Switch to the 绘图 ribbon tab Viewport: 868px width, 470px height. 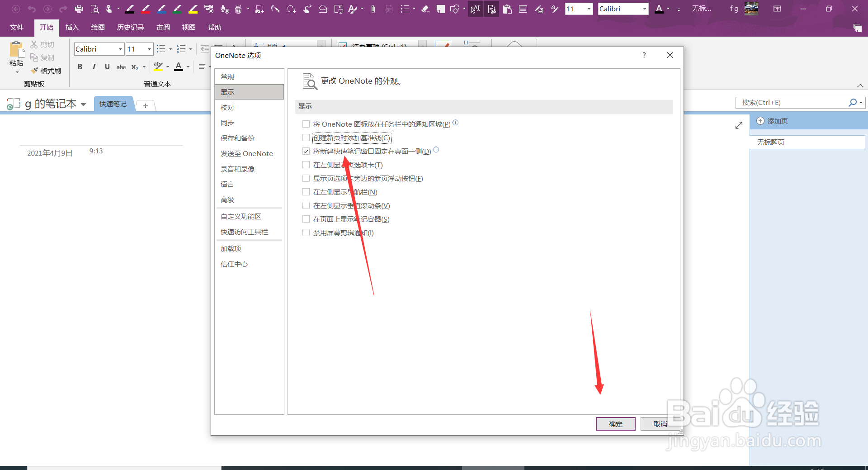98,28
